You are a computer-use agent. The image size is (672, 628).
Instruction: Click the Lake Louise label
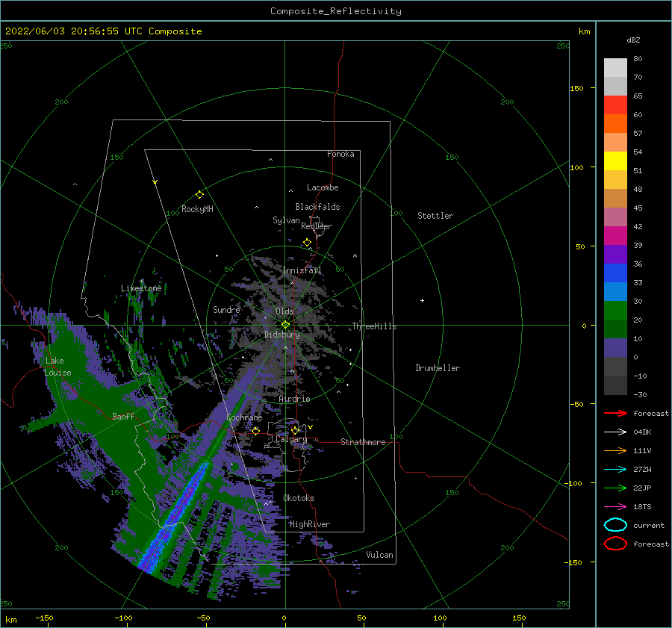point(57,367)
